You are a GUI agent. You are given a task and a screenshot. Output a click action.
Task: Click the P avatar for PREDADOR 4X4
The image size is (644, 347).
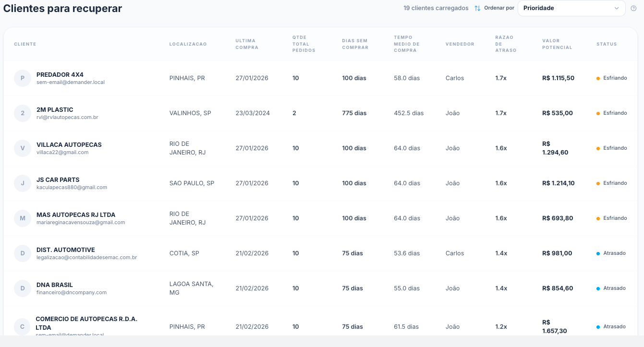point(23,78)
